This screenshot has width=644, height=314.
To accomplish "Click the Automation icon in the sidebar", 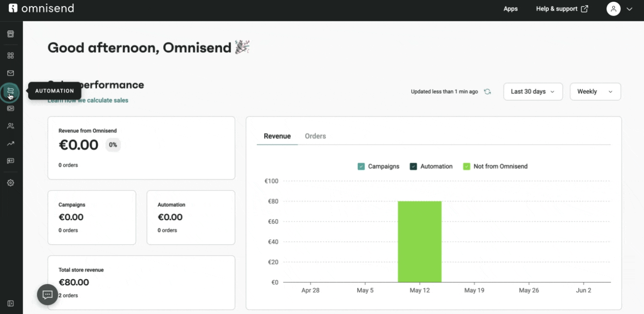I will click(11, 91).
